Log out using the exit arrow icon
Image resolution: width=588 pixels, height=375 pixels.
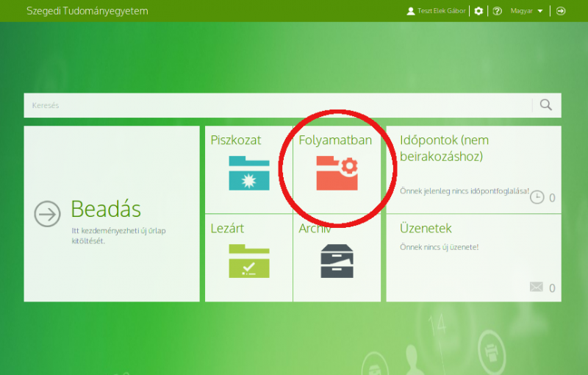pyautogui.click(x=561, y=11)
